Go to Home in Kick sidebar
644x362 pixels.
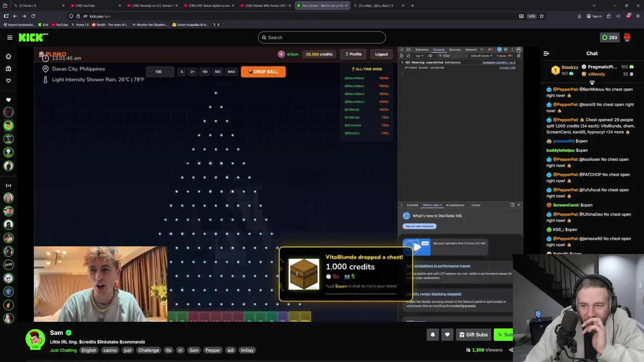point(8,56)
